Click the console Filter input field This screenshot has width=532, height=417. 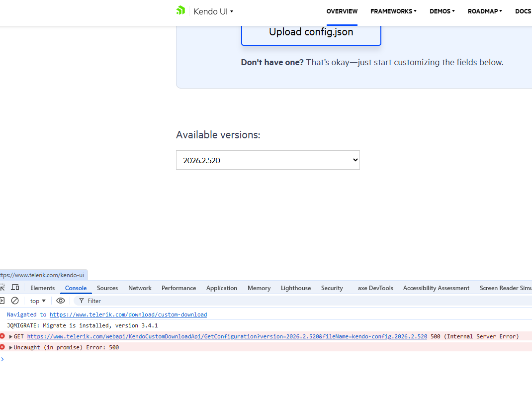302,301
